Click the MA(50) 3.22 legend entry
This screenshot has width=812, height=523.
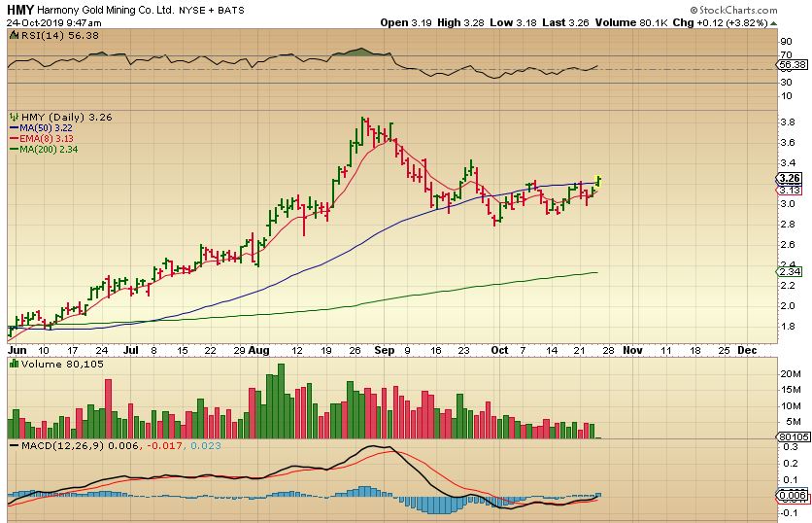coord(42,128)
